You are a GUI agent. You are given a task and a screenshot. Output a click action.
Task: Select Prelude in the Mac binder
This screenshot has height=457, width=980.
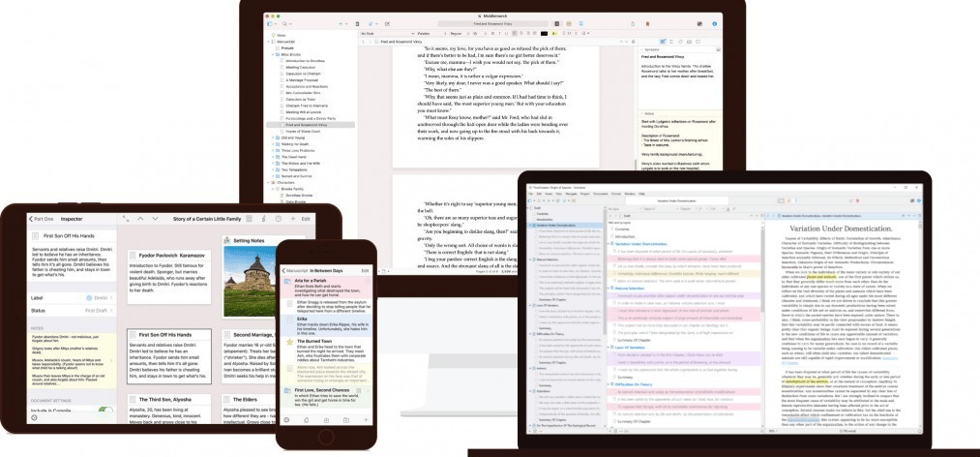(x=287, y=47)
